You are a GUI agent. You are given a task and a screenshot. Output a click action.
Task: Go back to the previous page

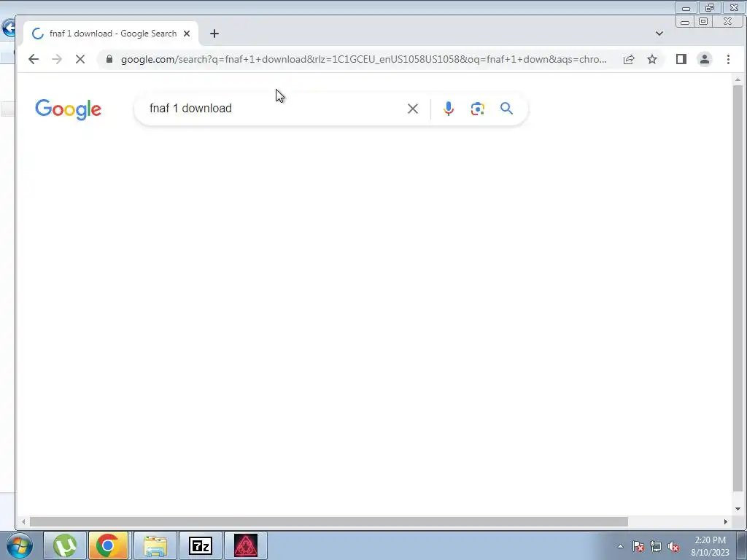[34, 59]
